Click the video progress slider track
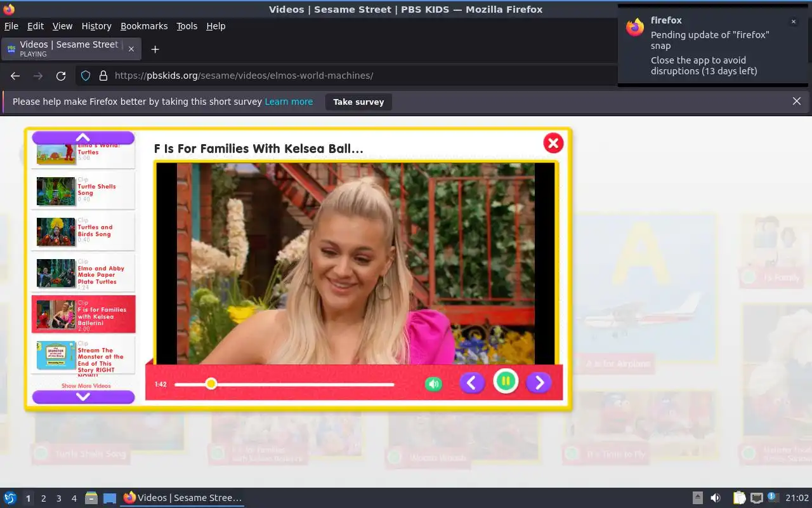 [284, 384]
